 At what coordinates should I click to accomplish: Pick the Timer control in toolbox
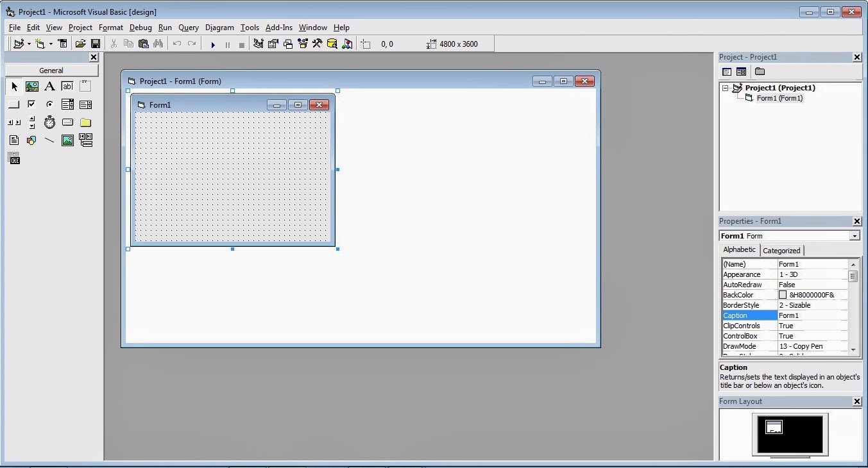[49, 122]
